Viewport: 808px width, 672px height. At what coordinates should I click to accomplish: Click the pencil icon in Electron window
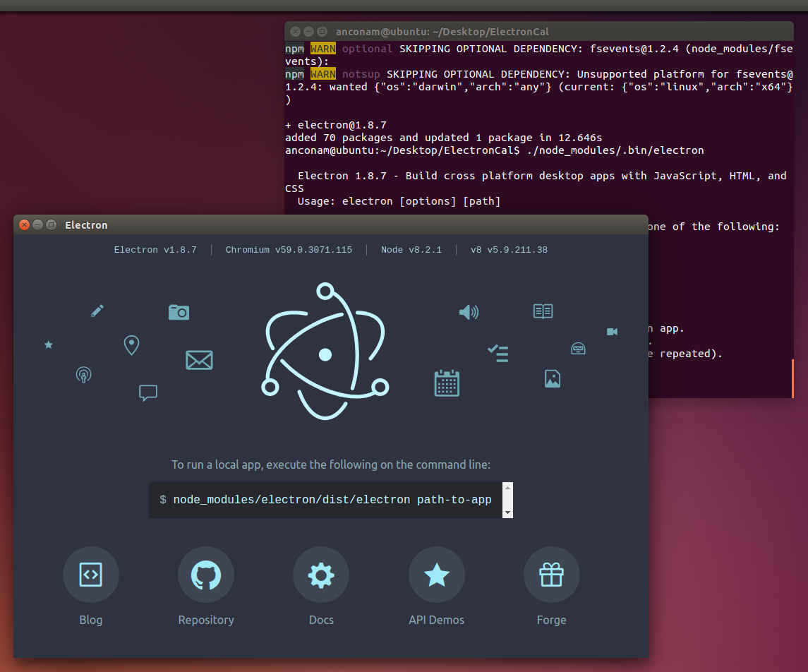point(97,311)
